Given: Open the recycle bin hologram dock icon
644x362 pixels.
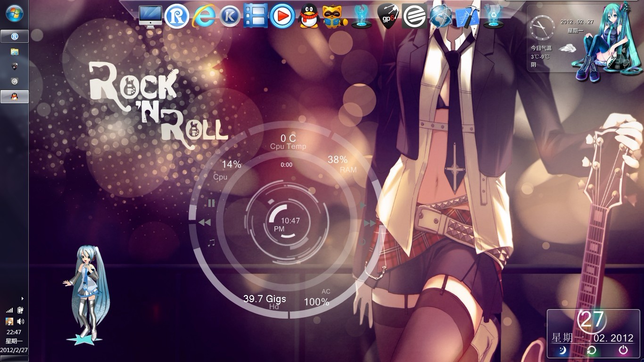Looking at the screenshot, I should [494, 16].
